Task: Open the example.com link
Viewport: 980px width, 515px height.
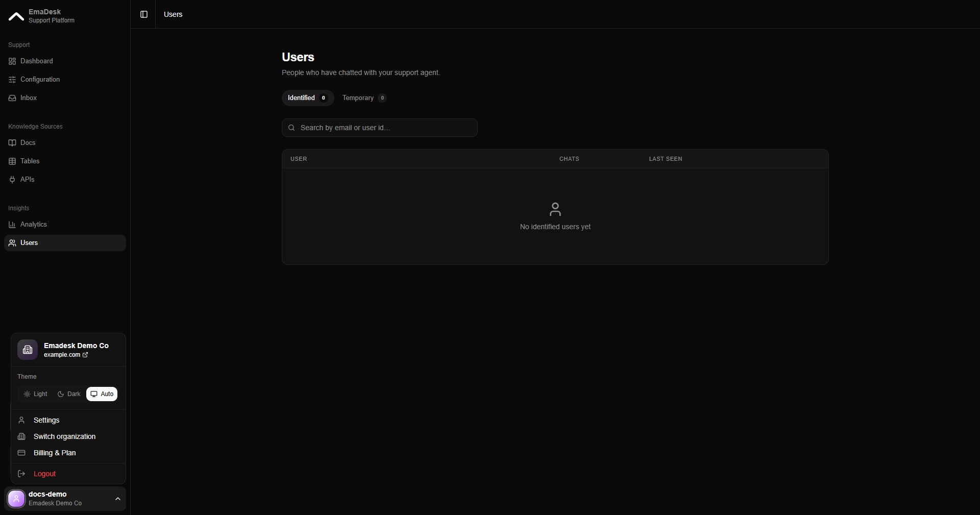Action: (x=66, y=355)
